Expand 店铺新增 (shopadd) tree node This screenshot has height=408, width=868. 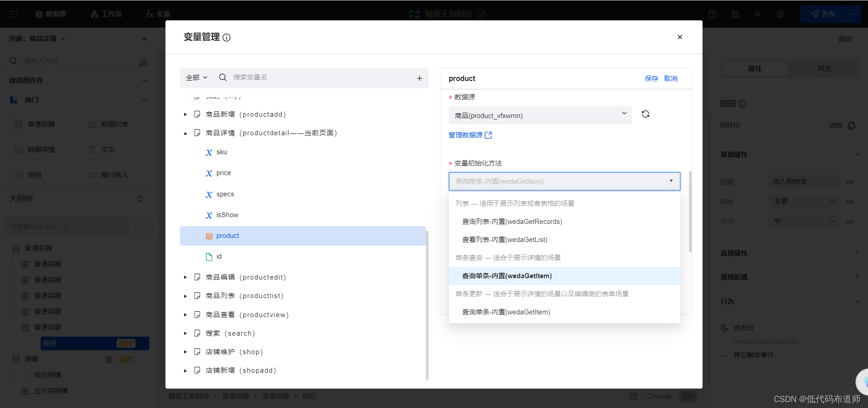pos(185,370)
